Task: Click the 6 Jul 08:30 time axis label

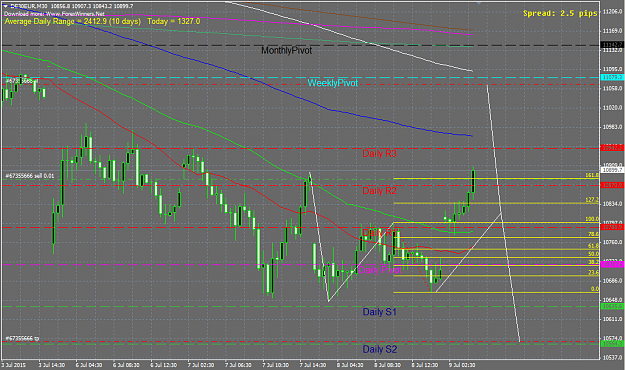Action: (126, 365)
